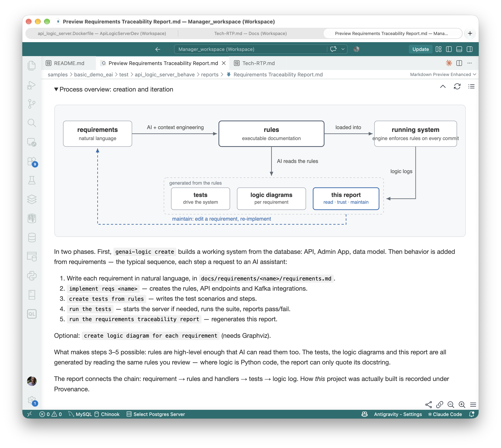The width and height of the screenshot is (501, 448).
Task: Open notifications bell in status bar
Action: pos(472,414)
